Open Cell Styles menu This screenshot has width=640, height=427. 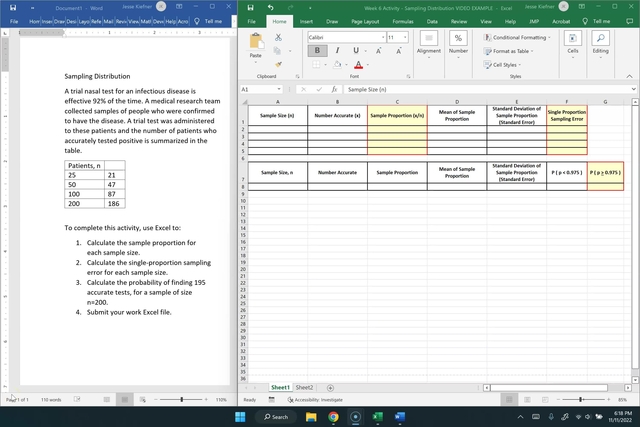tap(502, 64)
